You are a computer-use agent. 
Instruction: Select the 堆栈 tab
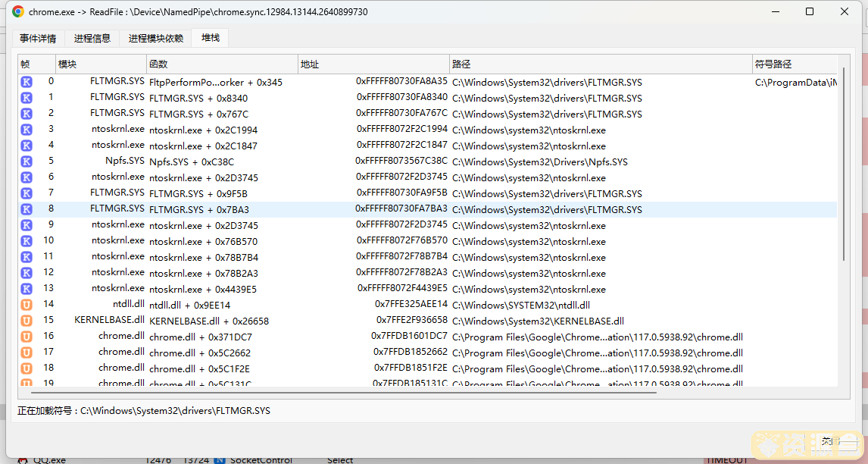tap(211, 38)
